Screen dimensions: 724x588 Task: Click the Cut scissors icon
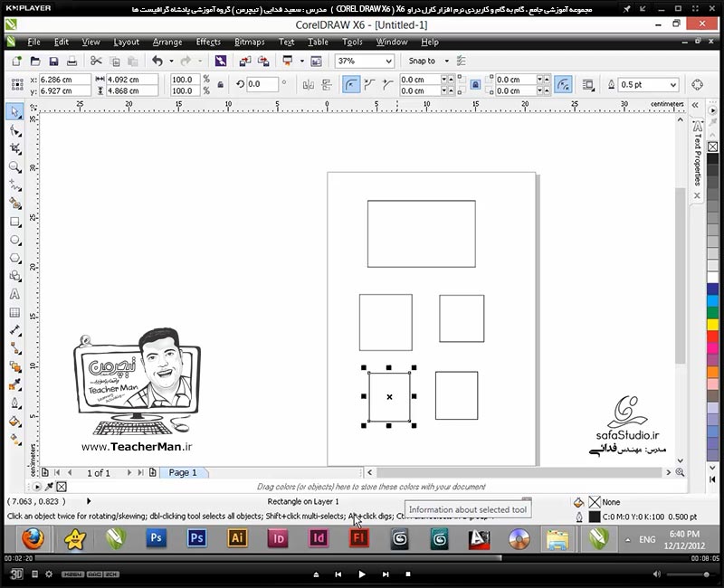click(96, 61)
